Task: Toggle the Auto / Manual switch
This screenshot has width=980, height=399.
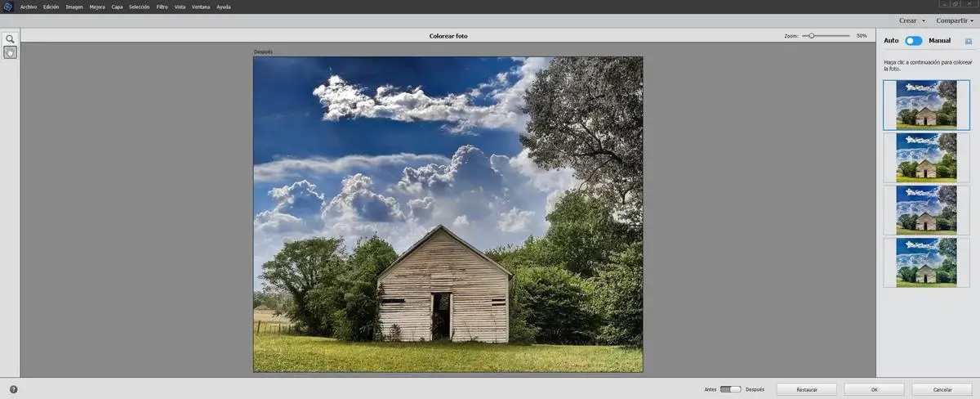Action: tap(913, 41)
